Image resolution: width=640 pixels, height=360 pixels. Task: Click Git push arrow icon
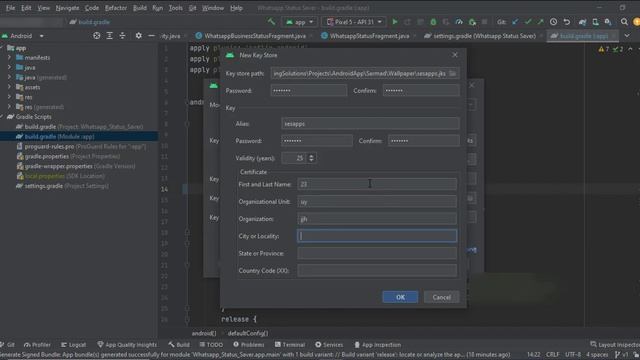(x=540, y=22)
